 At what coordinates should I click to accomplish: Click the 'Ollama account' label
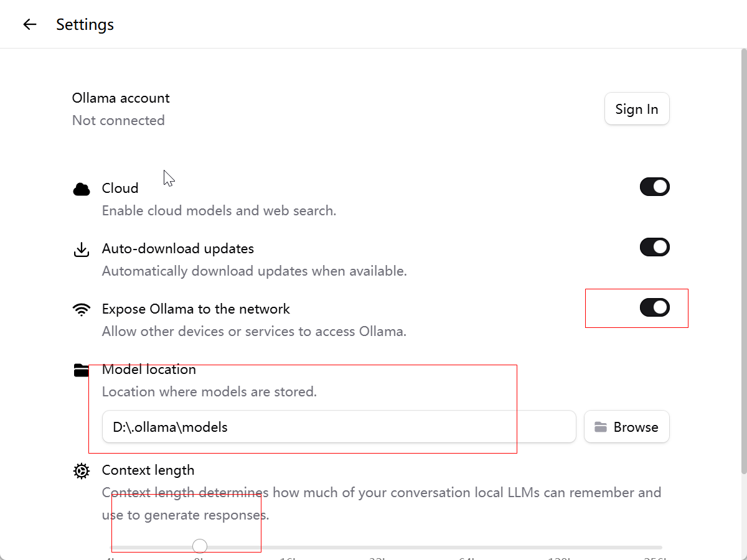[x=121, y=98]
